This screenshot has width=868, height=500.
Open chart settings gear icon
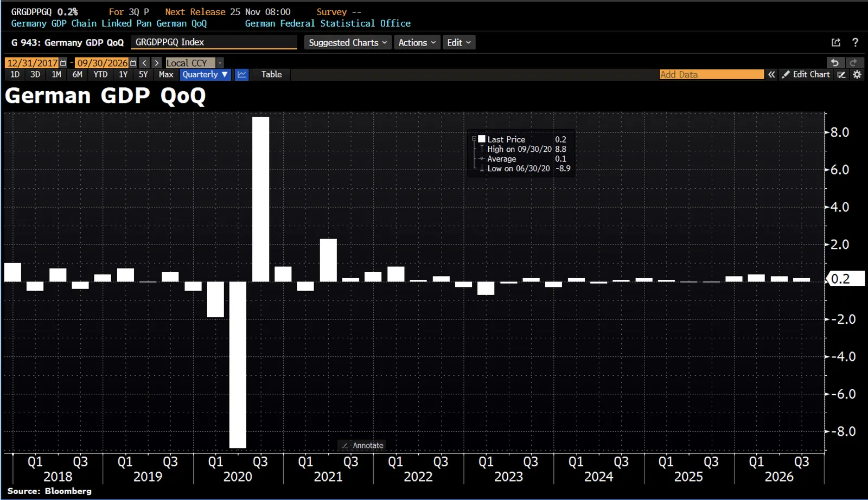click(857, 74)
